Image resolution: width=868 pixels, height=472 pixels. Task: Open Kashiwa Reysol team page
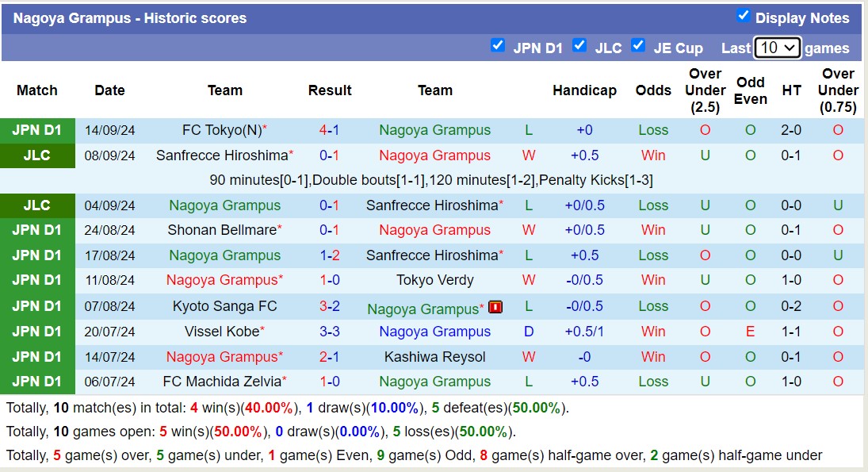coord(435,357)
